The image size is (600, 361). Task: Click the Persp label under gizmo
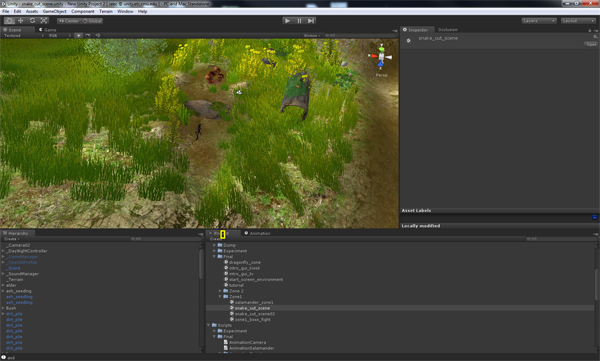click(381, 75)
